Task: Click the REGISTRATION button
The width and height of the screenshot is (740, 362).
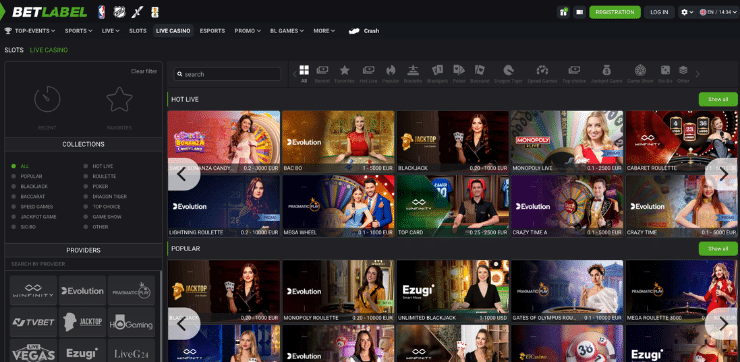Action: pos(614,12)
